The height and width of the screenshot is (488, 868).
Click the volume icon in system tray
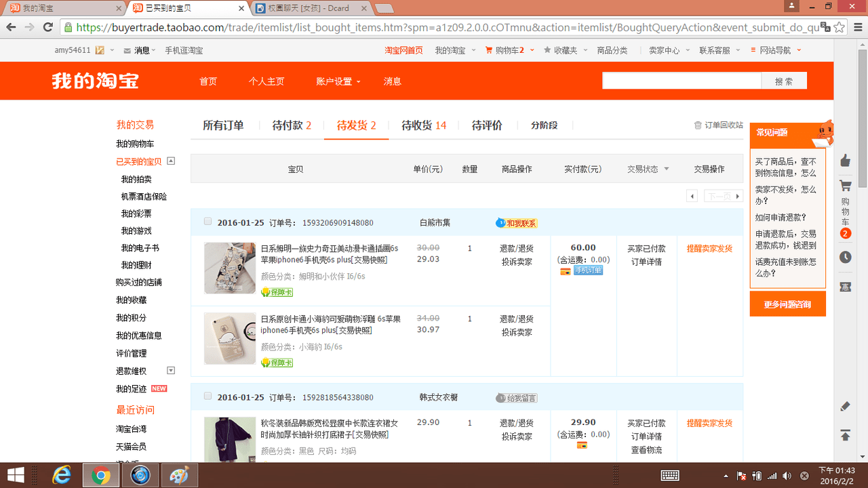pos(787,476)
